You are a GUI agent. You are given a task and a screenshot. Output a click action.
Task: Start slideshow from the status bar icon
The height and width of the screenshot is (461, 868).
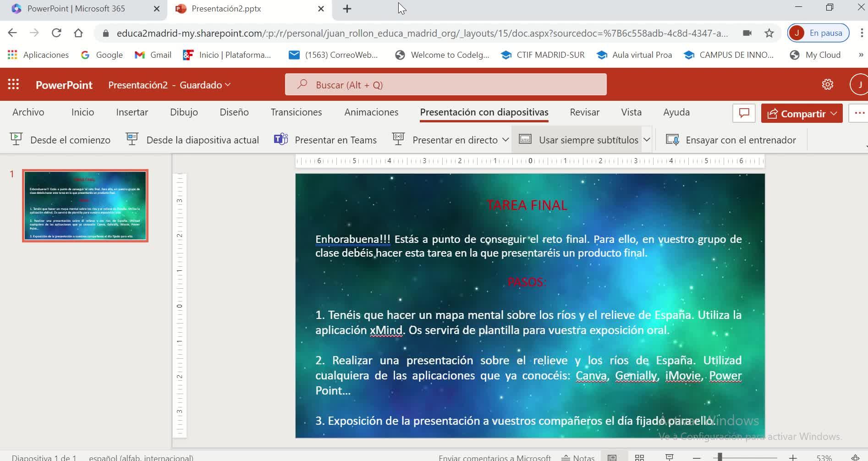[x=669, y=457]
